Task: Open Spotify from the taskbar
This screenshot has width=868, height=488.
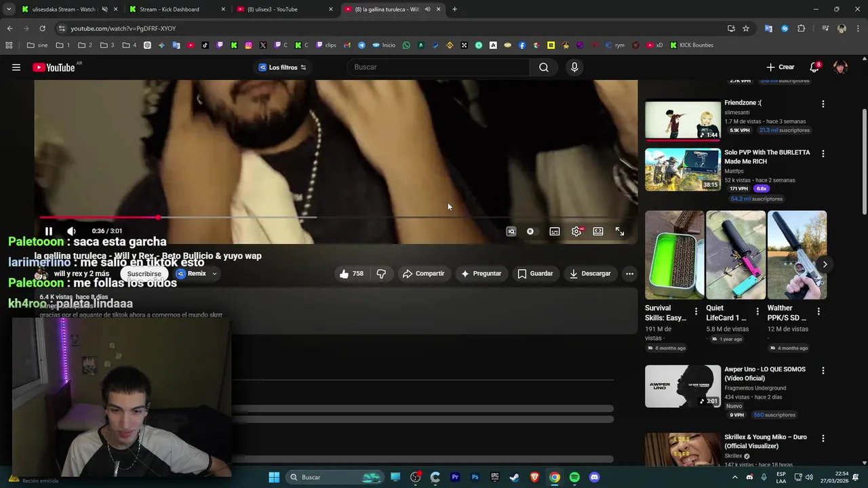Action: coord(574,477)
